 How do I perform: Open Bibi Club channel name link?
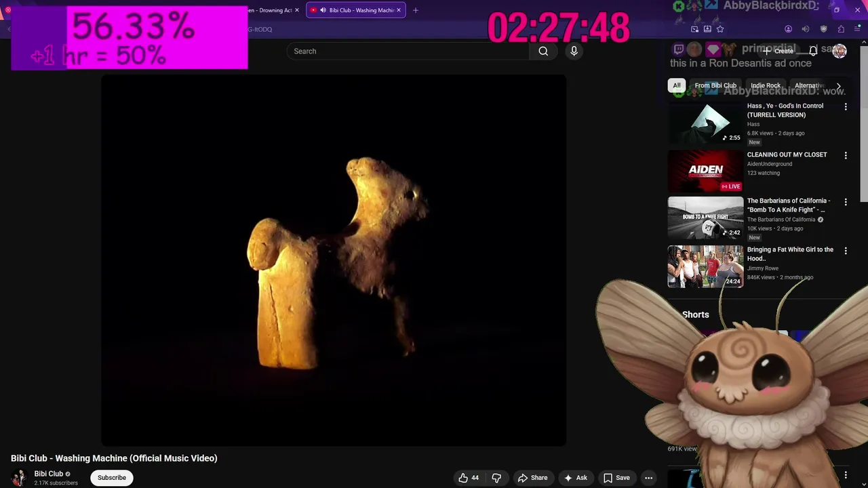(x=49, y=474)
